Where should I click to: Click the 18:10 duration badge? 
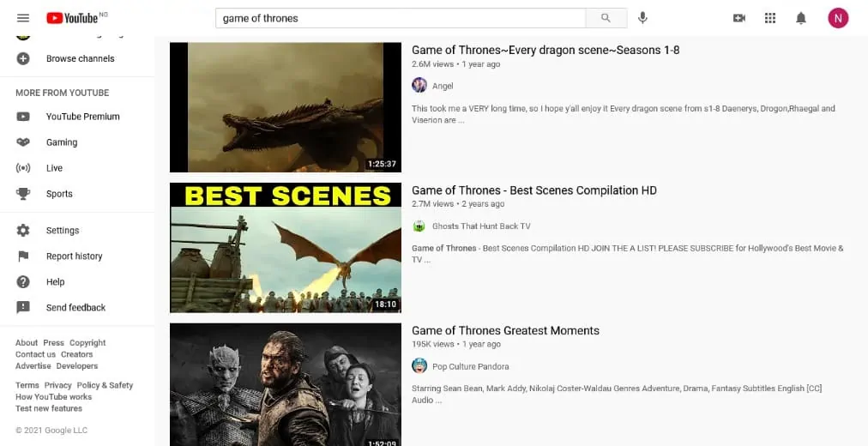point(385,304)
